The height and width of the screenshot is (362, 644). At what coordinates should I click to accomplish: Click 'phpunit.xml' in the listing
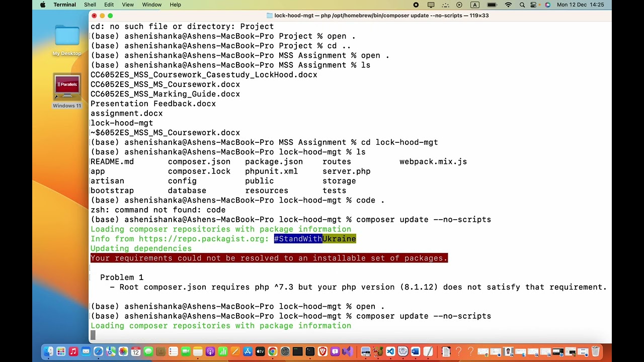tap(272, 171)
